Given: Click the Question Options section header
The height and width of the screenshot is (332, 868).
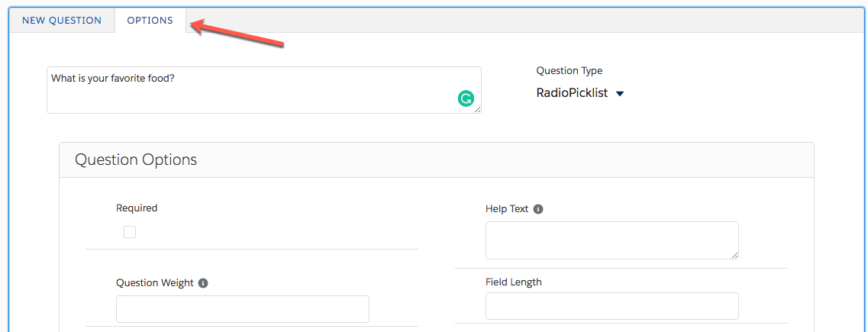Looking at the screenshot, I should 136,160.
